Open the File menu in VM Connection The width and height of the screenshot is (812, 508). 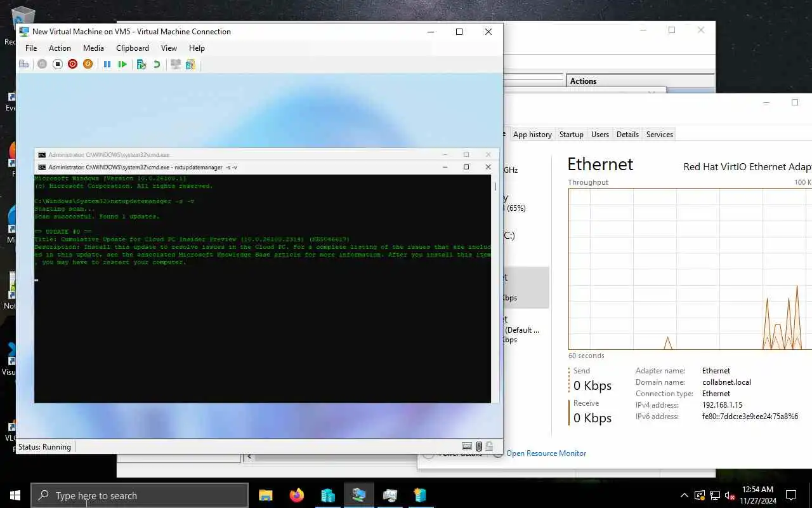[x=31, y=48]
